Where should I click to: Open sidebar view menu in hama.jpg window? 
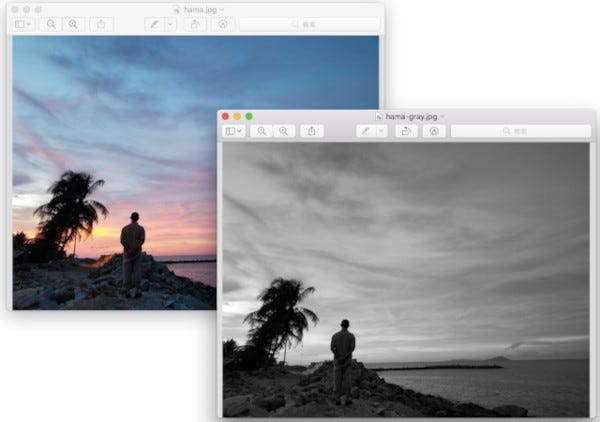pos(23,23)
